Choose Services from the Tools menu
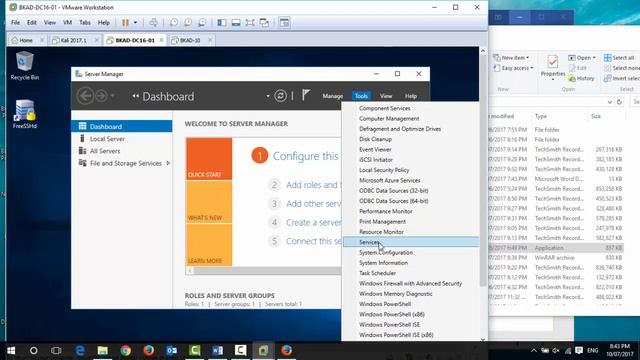The height and width of the screenshot is (360, 640). click(411, 242)
